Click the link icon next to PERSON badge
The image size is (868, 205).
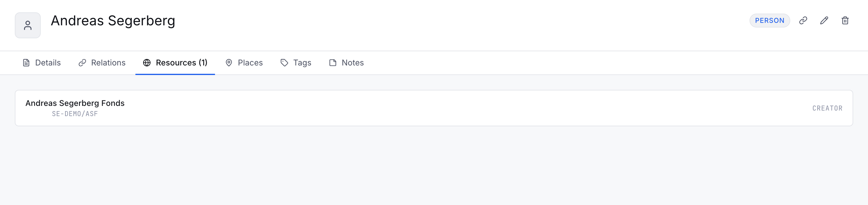pos(803,21)
